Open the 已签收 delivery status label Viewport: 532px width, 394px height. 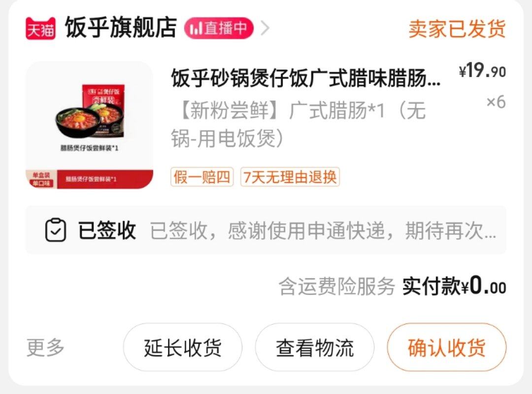coord(107,230)
